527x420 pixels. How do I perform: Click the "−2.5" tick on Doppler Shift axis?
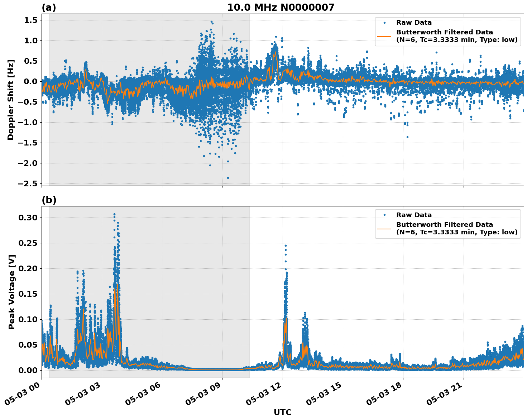pos(28,183)
